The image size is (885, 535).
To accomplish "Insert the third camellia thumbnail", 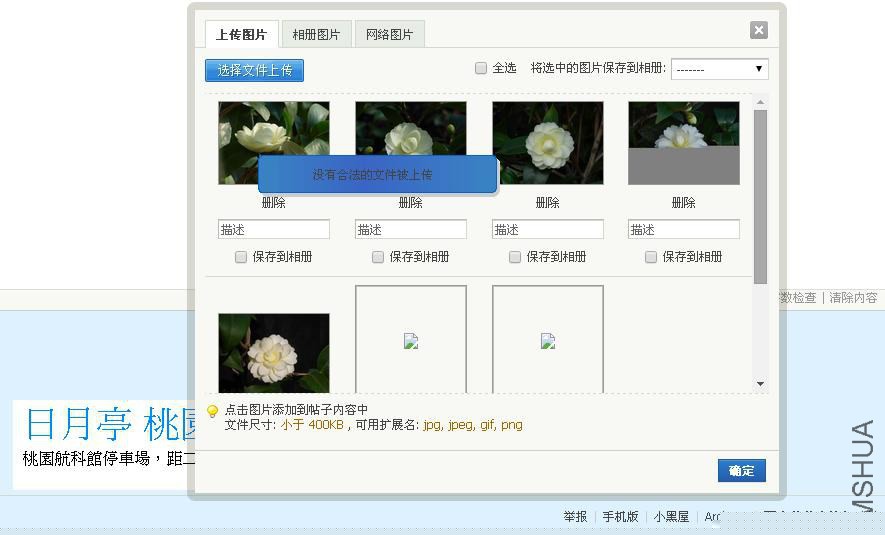I will [x=548, y=143].
